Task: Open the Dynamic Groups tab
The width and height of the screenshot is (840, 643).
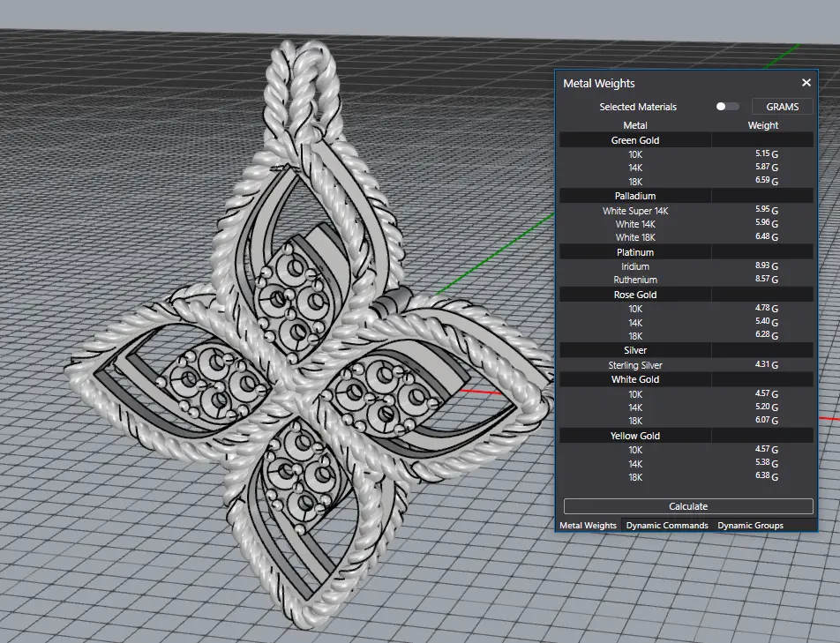Action: (x=750, y=526)
